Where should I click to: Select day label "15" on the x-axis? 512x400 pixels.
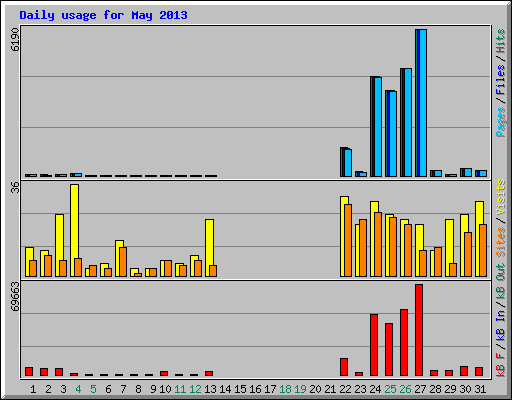240,389
